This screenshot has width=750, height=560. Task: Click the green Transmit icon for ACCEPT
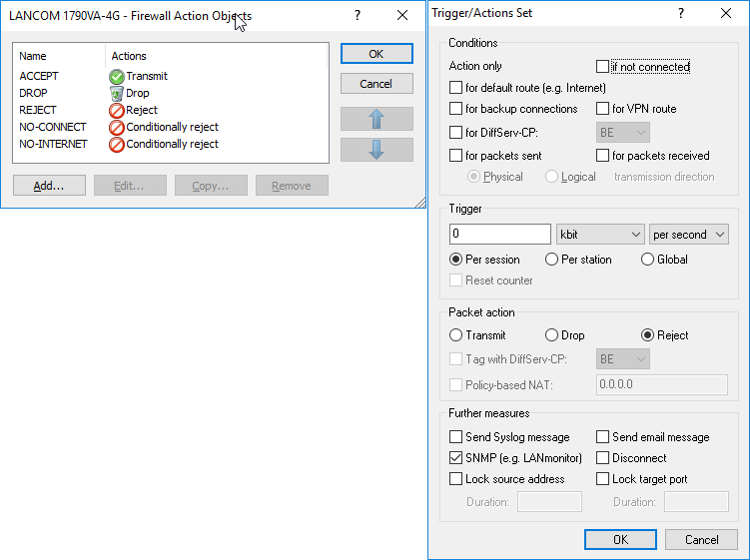(x=117, y=76)
